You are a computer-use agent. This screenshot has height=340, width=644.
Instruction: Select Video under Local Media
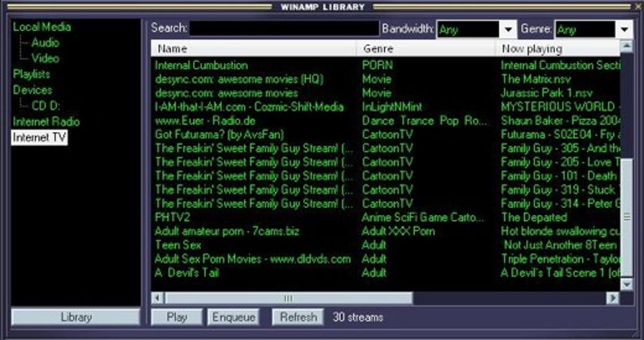(x=45, y=59)
